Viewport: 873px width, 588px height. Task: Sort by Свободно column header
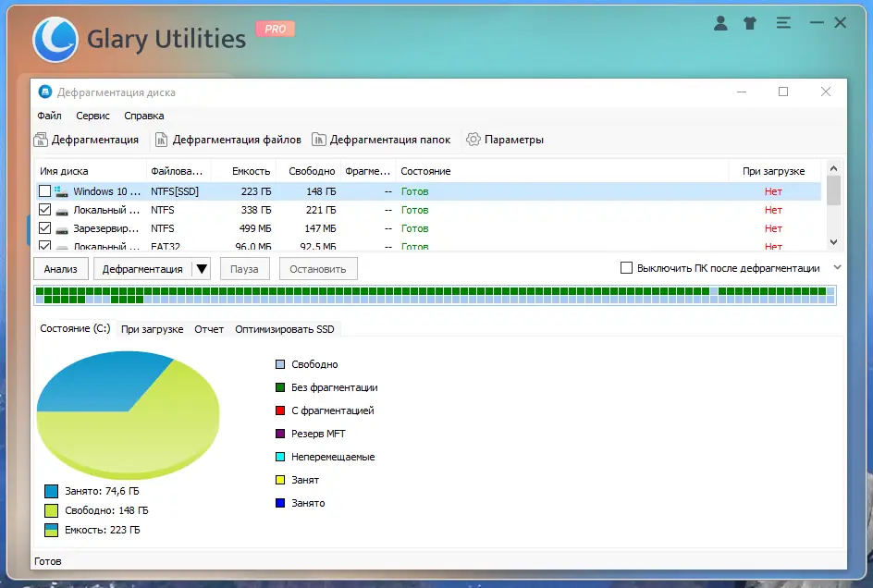(x=308, y=171)
